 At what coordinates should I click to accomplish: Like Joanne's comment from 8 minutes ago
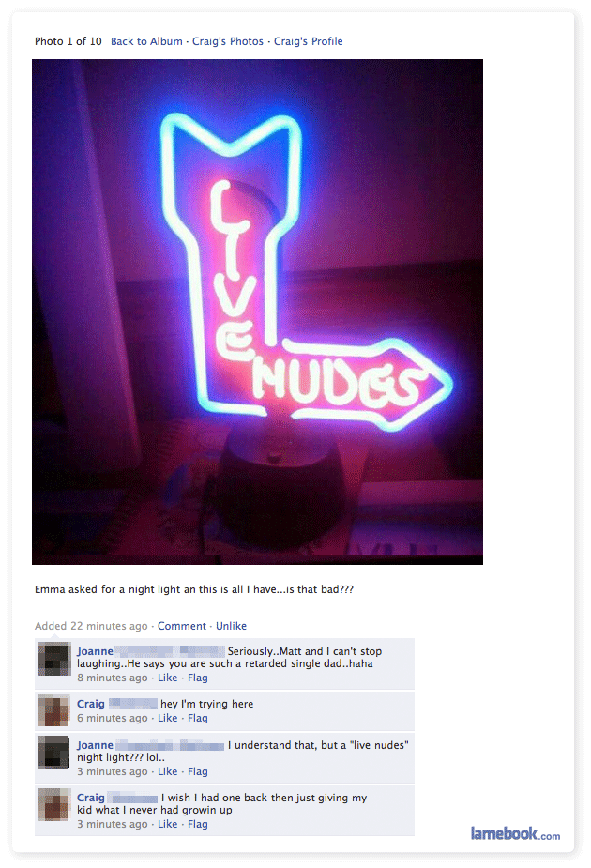(x=168, y=678)
